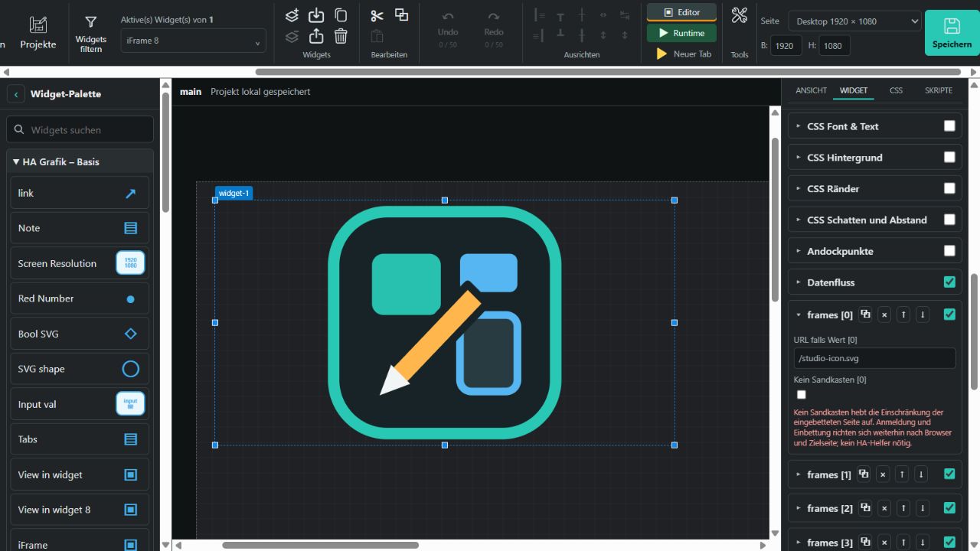Click the import widgets icon

(316, 15)
